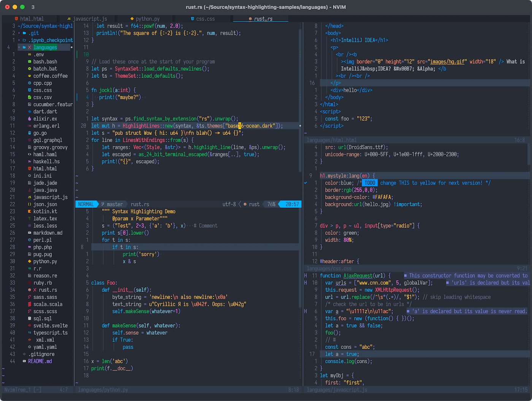Click the HTML5 icon next to html.html in tree
The width and height of the screenshot is (532, 401).
30,169
